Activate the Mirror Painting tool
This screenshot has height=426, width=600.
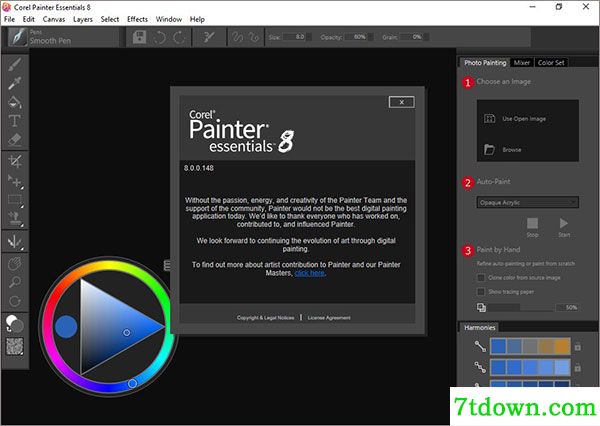(x=15, y=242)
